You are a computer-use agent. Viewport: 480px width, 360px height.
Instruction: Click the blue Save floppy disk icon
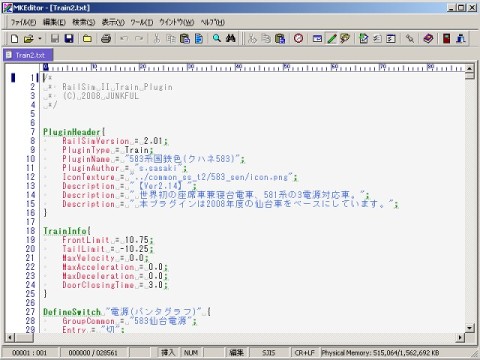(69, 39)
